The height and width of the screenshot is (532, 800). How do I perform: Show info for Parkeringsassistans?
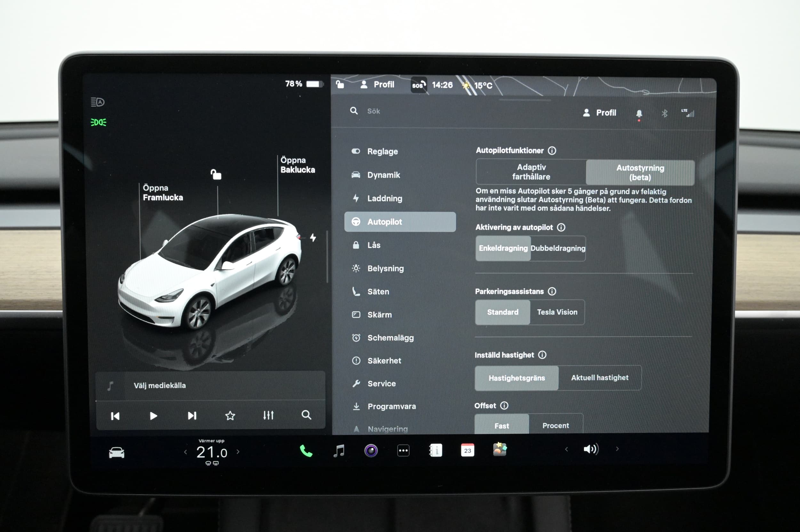pyautogui.click(x=552, y=291)
